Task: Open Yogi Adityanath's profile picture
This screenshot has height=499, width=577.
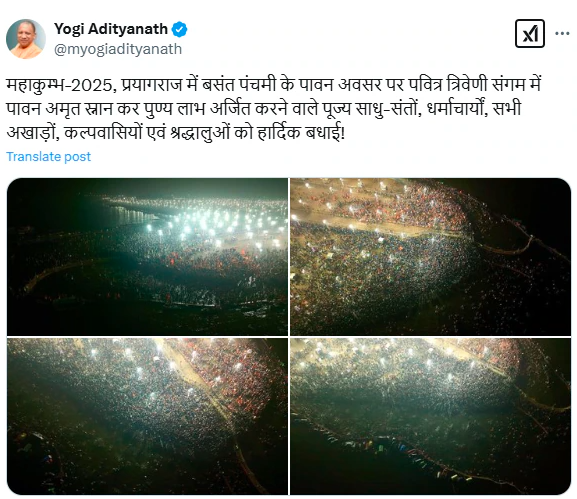Action: click(26, 39)
